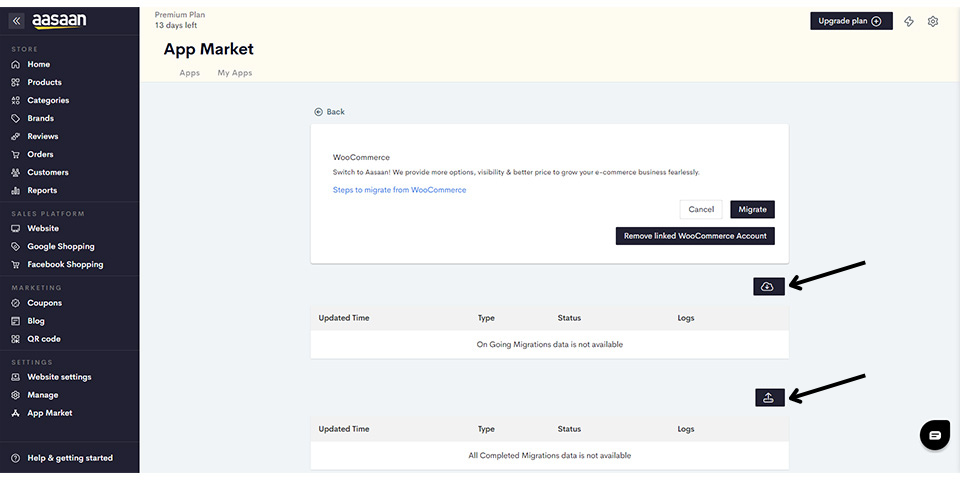Open Reviews from the sidebar menu
The width and height of the screenshot is (960, 480).
(x=43, y=137)
